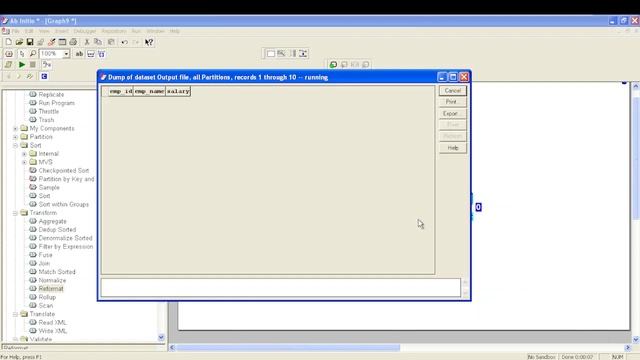Click the What's This help cursor icon
Image resolution: width=640 pixels, height=360 pixels.
(149, 42)
